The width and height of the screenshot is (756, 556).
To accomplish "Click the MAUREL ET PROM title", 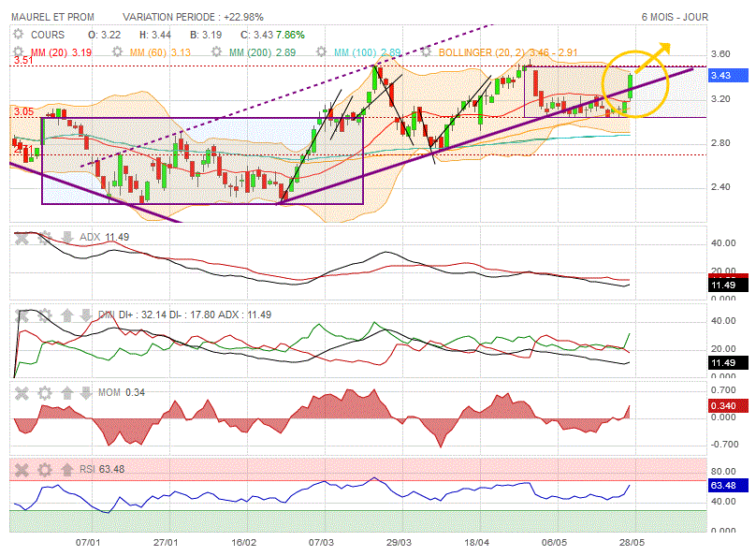I will 52,17.
